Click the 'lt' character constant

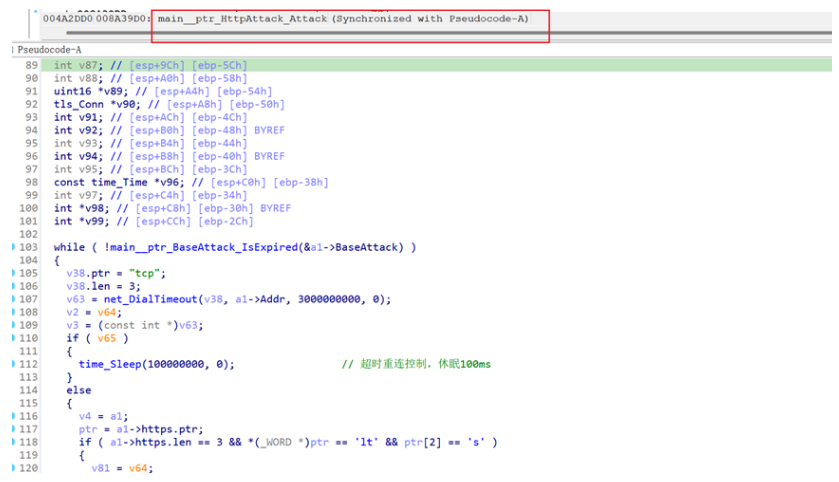tap(366, 442)
